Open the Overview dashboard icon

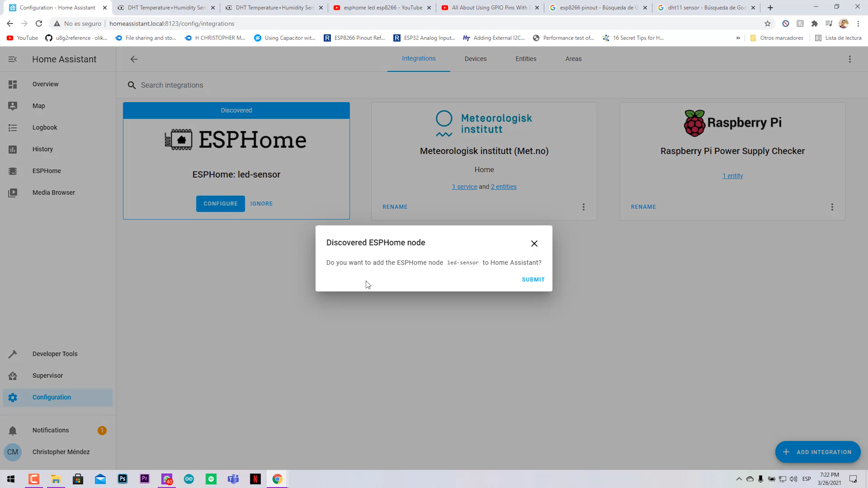13,84
